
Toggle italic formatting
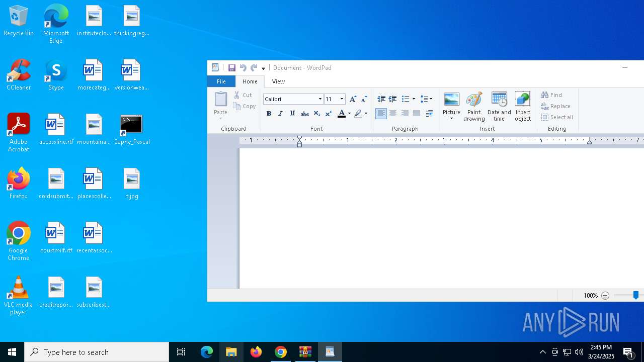tap(280, 114)
